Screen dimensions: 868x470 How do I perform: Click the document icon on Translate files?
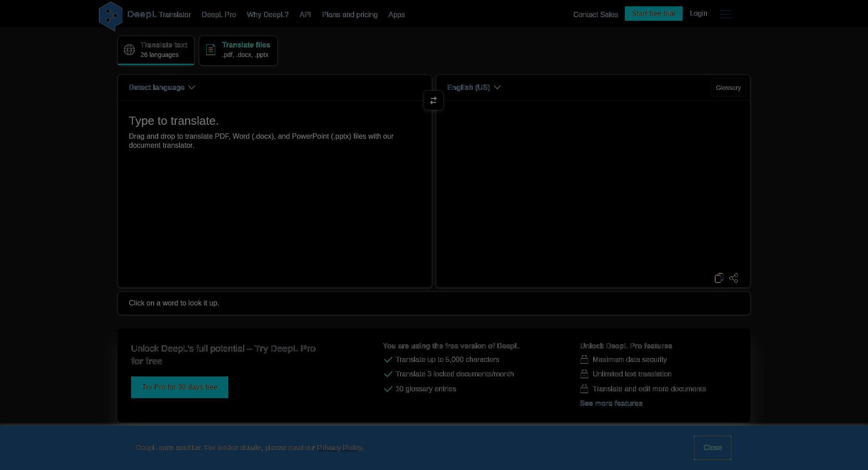point(211,50)
